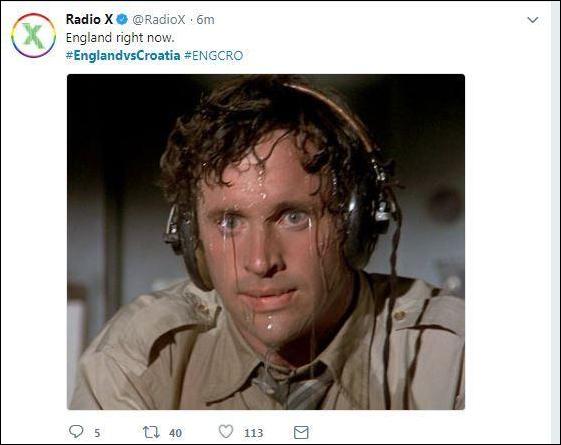561x445 pixels.
Task: Open the #ENGCRO hashtag
Action: coord(214,55)
